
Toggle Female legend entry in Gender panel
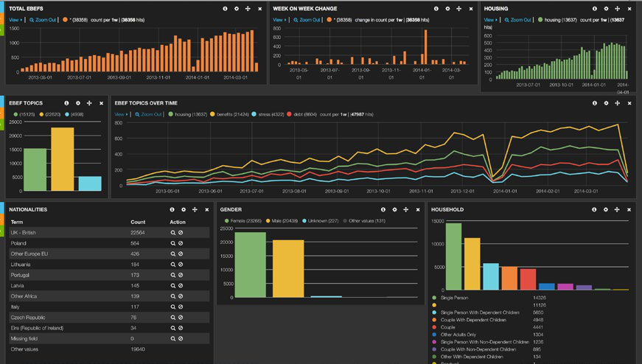pyautogui.click(x=243, y=221)
